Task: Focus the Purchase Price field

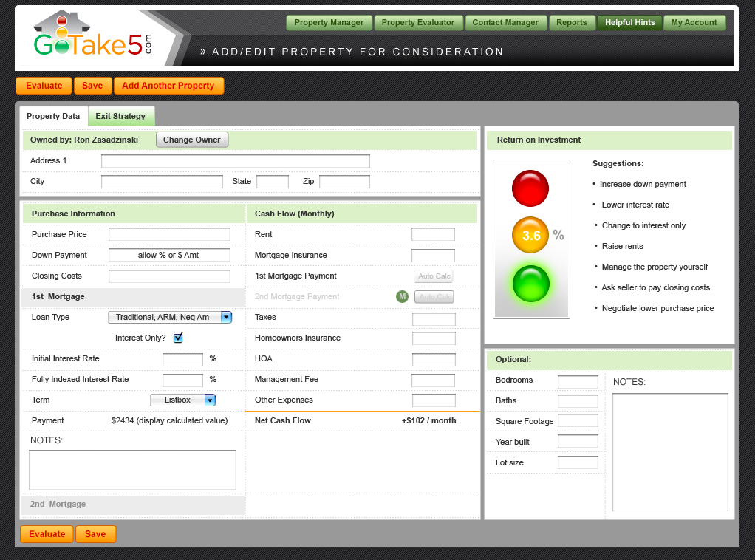Action: click(169, 234)
